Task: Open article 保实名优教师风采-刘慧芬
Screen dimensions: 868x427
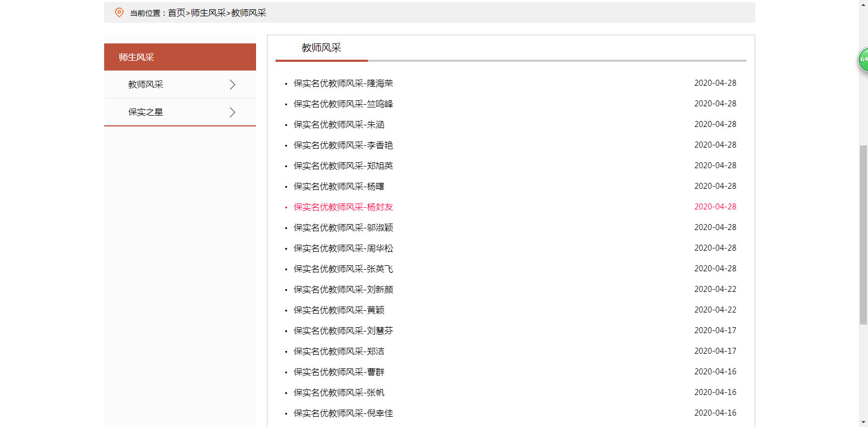Action: pos(343,331)
